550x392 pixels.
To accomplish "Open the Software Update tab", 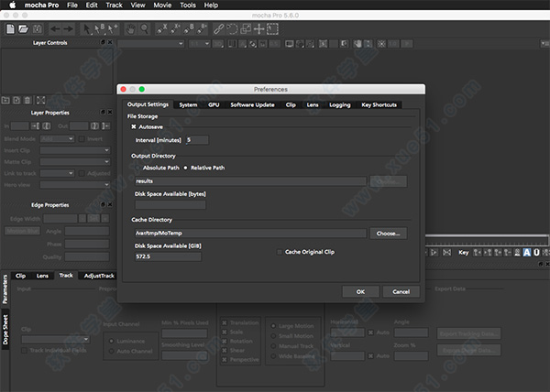I will point(252,104).
